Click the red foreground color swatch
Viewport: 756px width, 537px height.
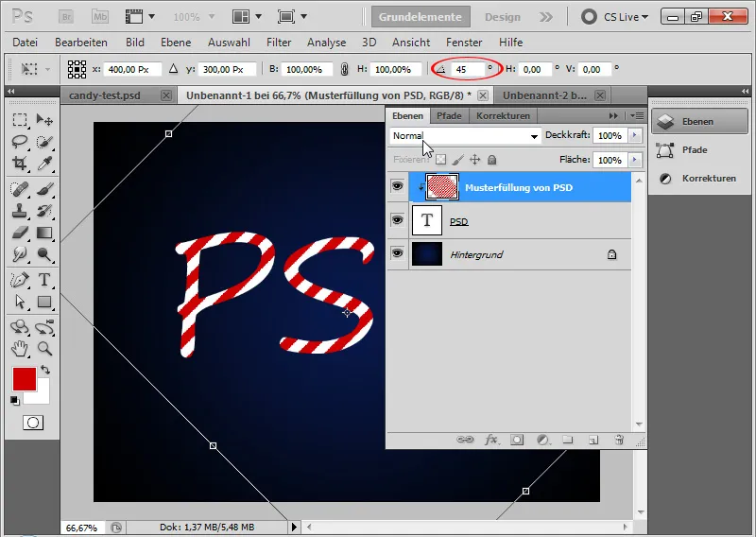tap(25, 379)
